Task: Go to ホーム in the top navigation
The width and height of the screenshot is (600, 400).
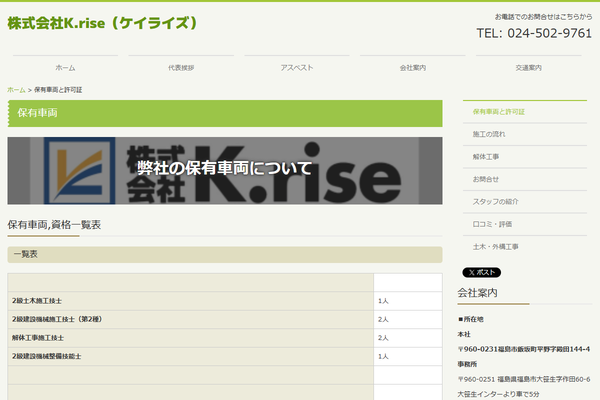Action: [65, 68]
